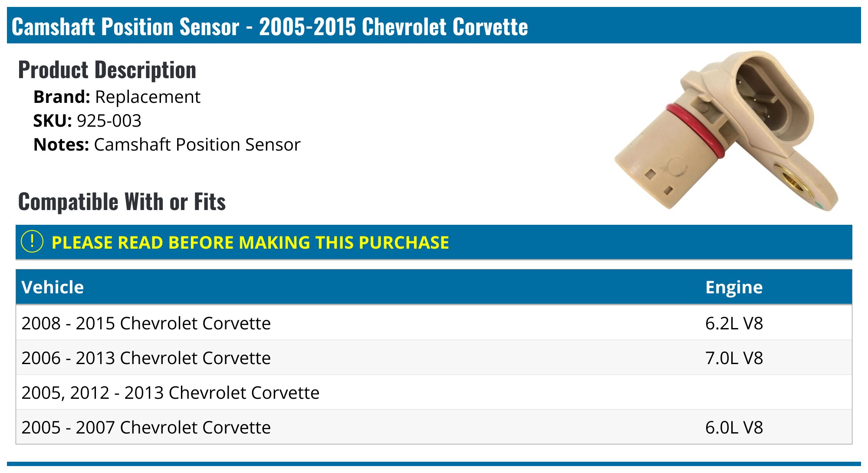Screen dimensions: 868x473
Task: Select the Engine column header
Action: [x=734, y=287]
